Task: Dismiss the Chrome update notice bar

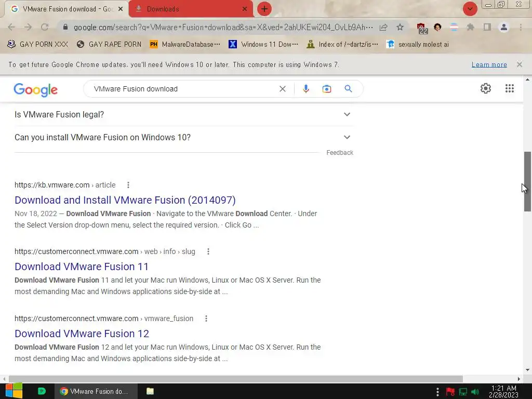Action: (x=519, y=64)
